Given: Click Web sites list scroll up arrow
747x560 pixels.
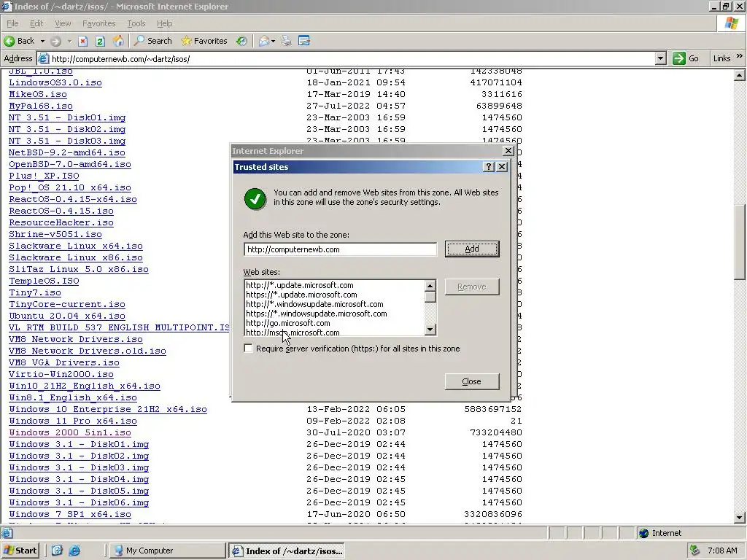Looking at the screenshot, I should coord(430,286).
